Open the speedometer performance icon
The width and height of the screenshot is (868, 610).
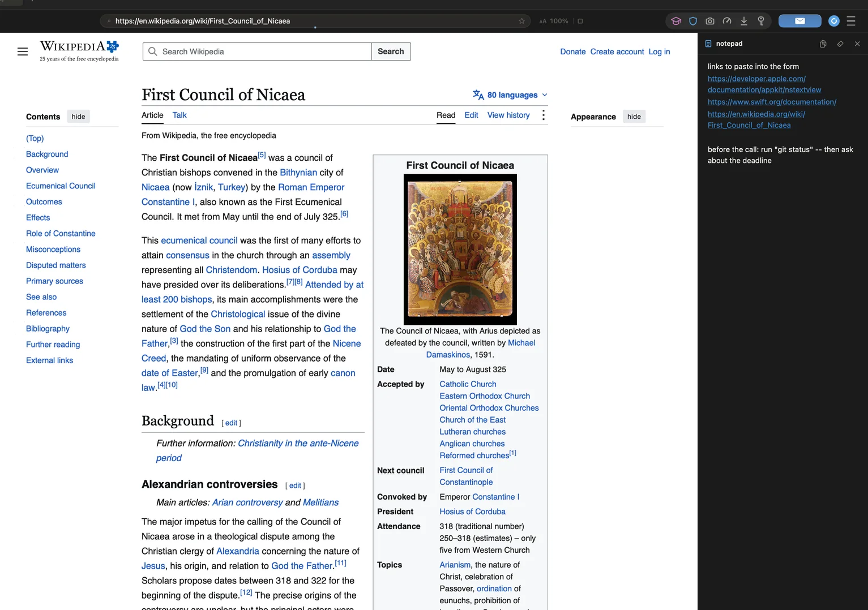pos(727,21)
